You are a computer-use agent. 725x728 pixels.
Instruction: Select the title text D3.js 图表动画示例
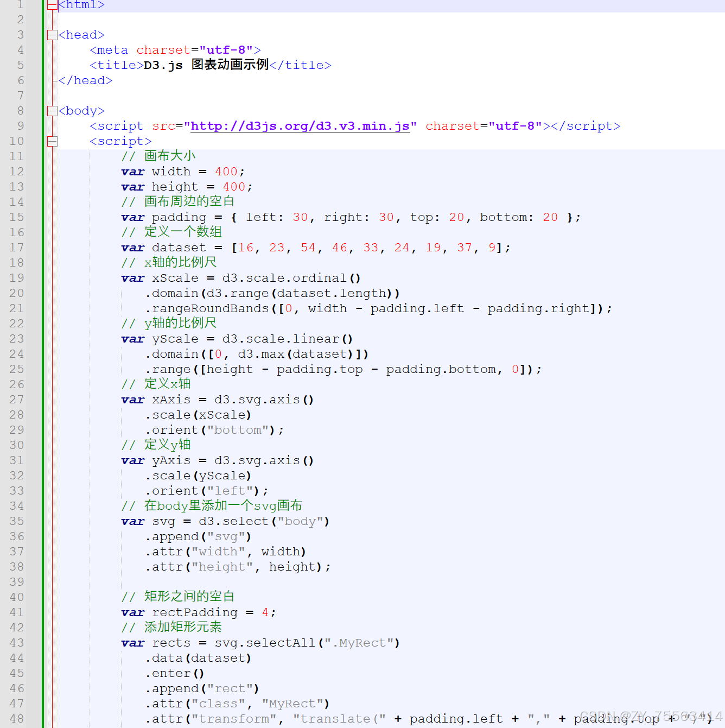205,65
